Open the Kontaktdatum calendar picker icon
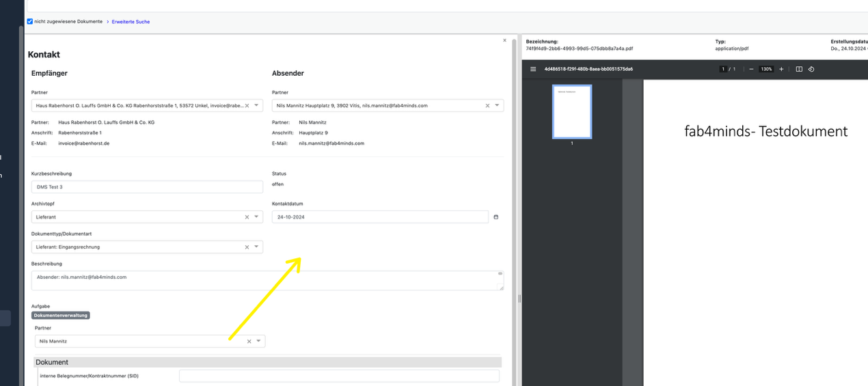The height and width of the screenshot is (386, 868). 496,217
